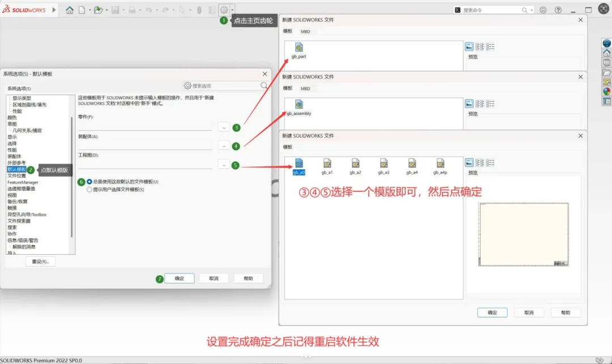Click the Select cursor icon in toolbar
The image size is (612, 364).
pyautogui.click(x=182, y=10)
